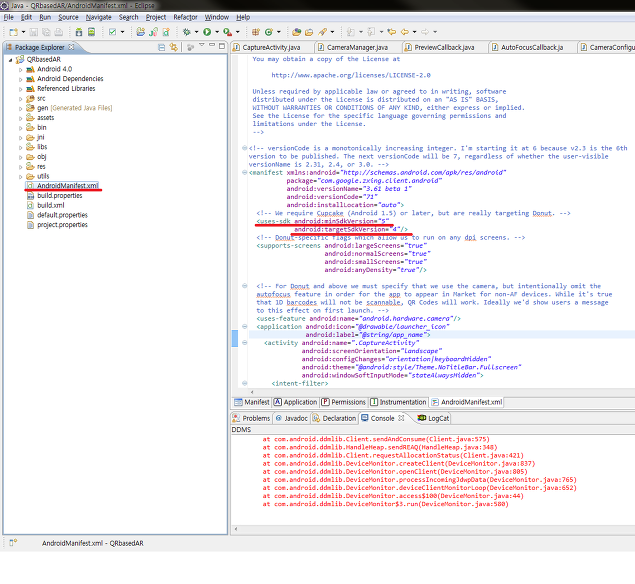635x584 pixels.
Task: Open the Lint check dropdown arrow
Action: [122, 32]
